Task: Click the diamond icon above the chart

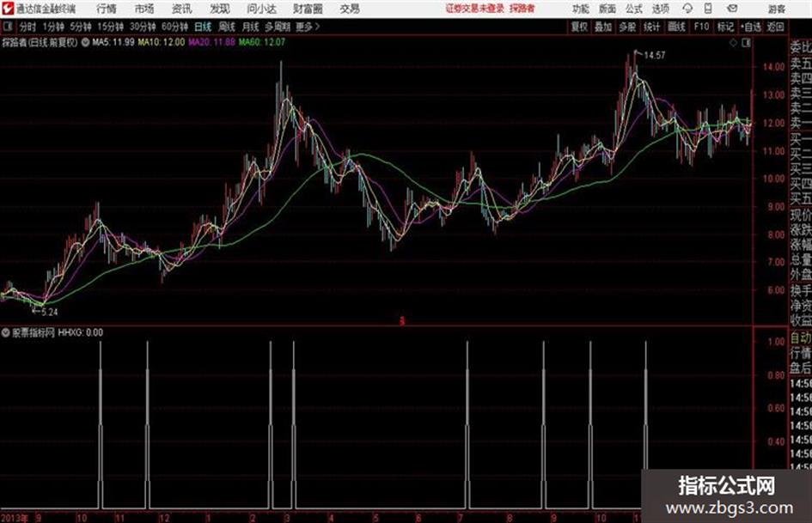Action: [733, 43]
